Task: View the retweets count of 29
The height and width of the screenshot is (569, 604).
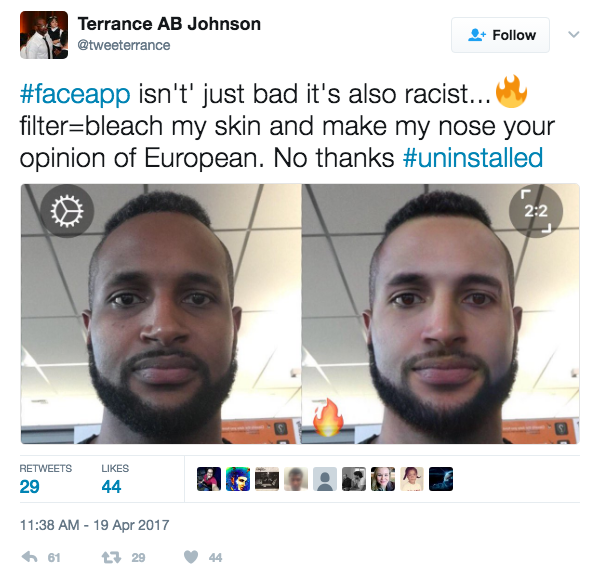Action: pos(29,487)
